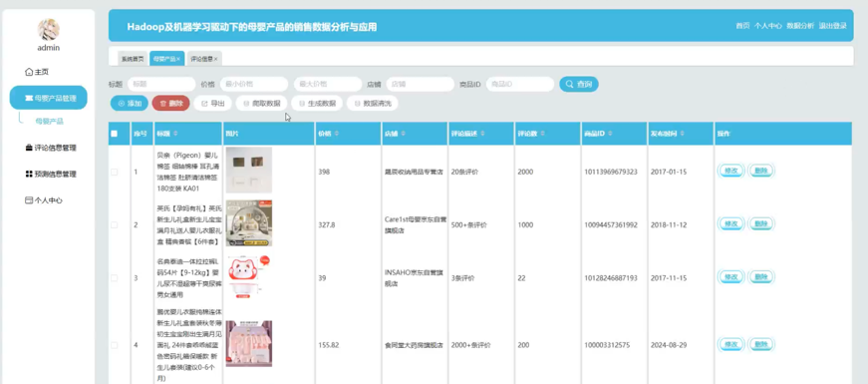
Task: Select the 母婴产品 sidebar sub-item
Action: coord(49,121)
